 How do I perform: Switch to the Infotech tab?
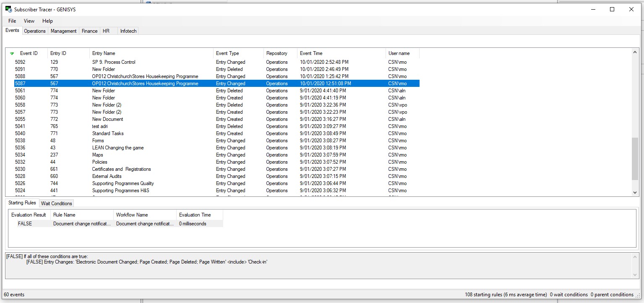[x=128, y=31]
